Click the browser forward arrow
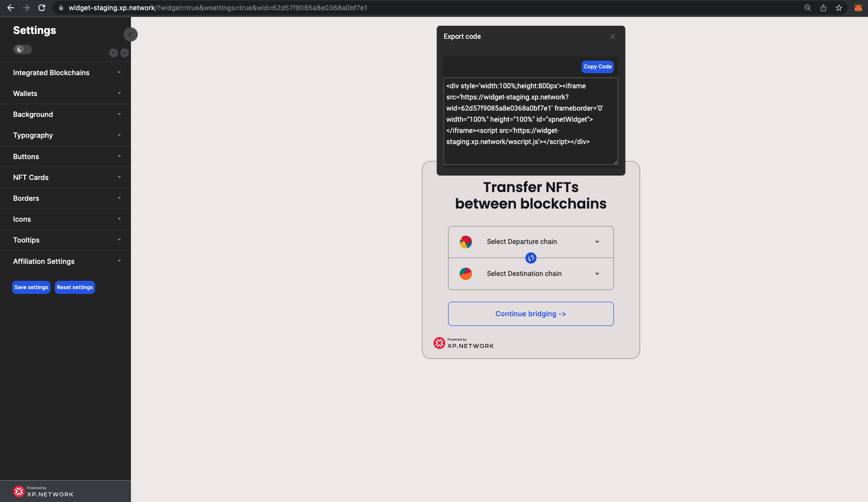Screen dimensions: 868x502 (x=26, y=8)
